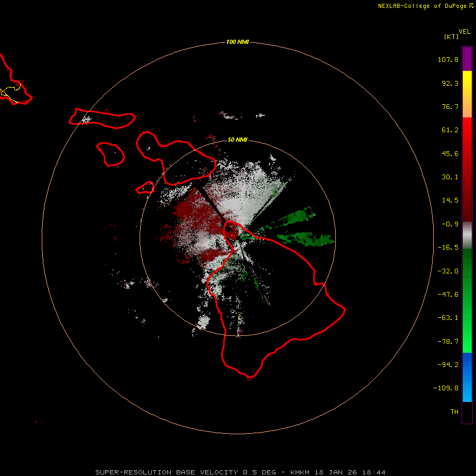This screenshot has height=476, width=476.
Task: Click the -16.5 legend value
Action: 448,248
